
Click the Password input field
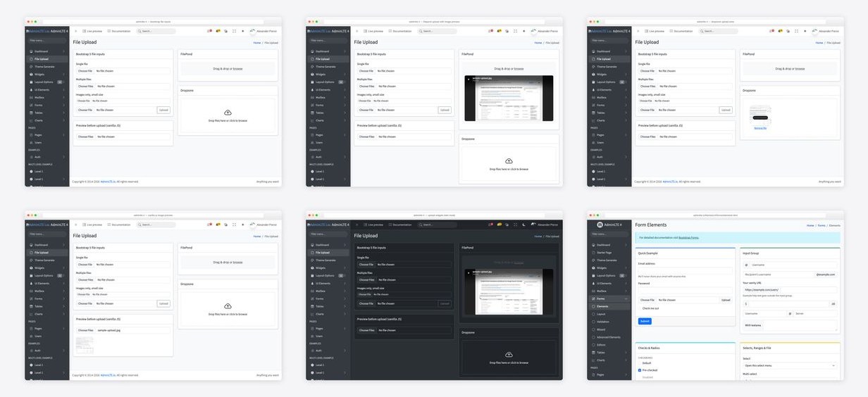point(686,290)
